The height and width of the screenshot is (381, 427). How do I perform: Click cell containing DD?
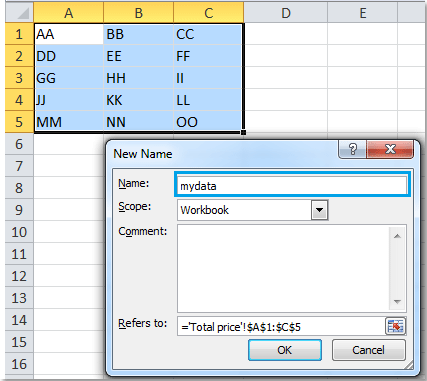69,56
